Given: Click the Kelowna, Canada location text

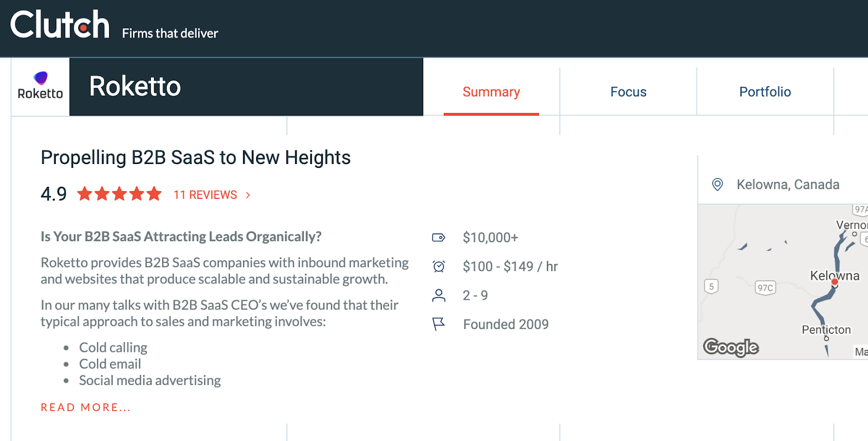Looking at the screenshot, I should coord(788,185).
